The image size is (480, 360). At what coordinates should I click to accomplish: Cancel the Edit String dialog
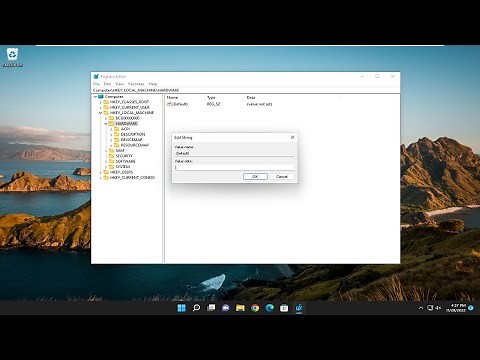coord(282,176)
